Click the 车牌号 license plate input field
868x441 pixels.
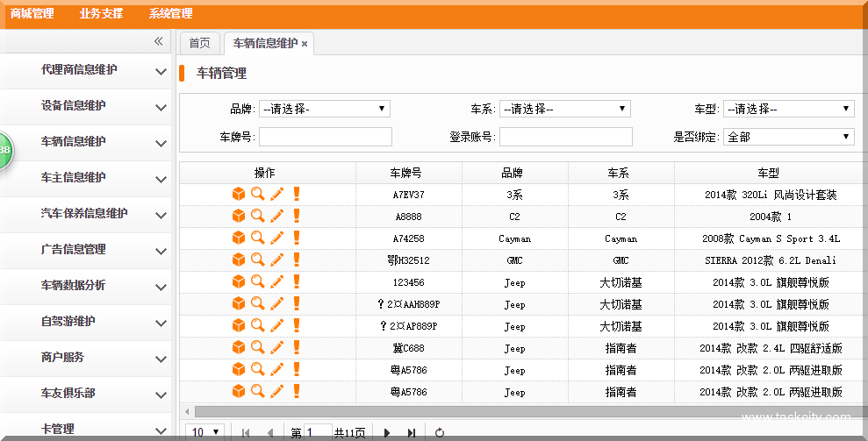pyautogui.click(x=325, y=137)
